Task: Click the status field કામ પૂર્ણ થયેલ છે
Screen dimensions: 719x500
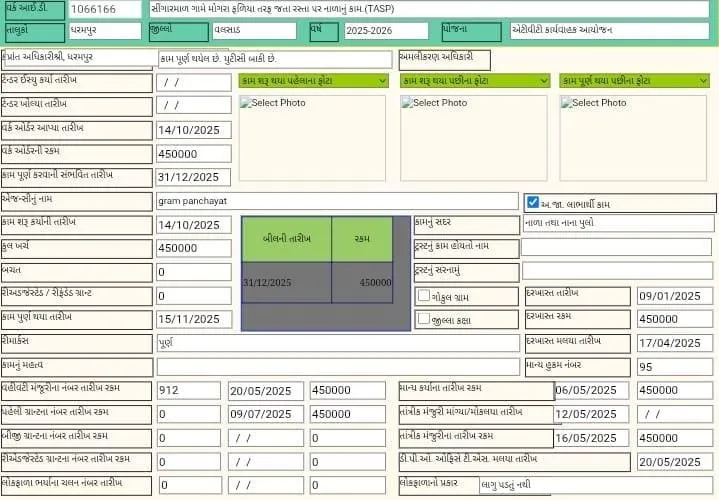Action: pyautogui.click(x=275, y=59)
